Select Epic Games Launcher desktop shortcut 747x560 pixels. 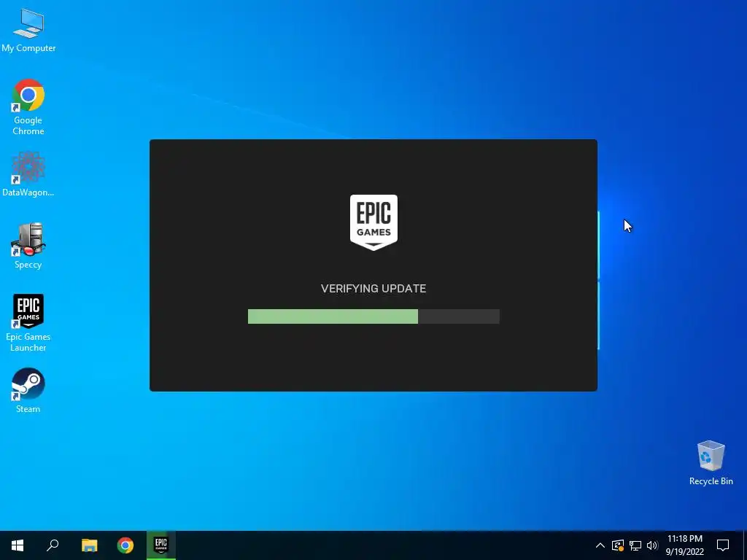[28, 323]
